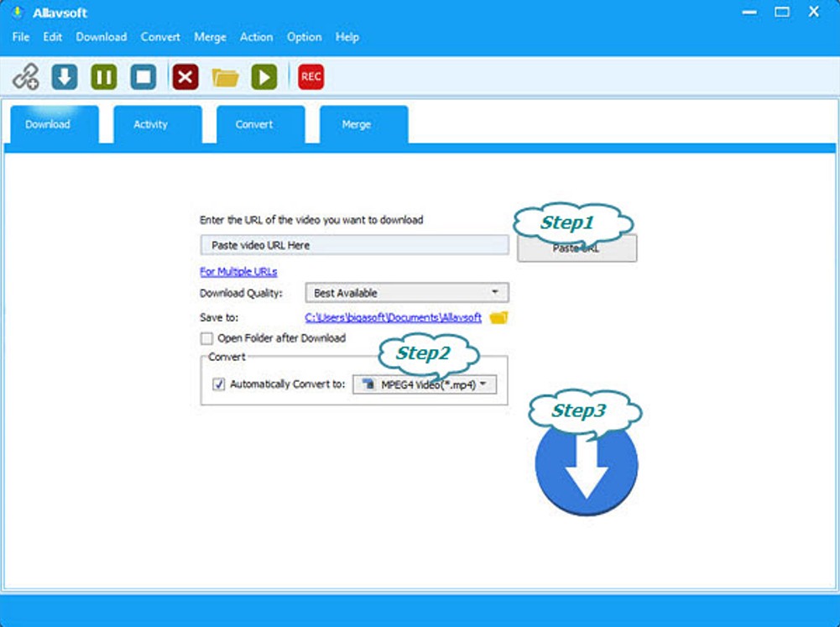840x627 pixels.
Task: Click the paste URL chain-link toolbar icon
Action: pos(26,77)
